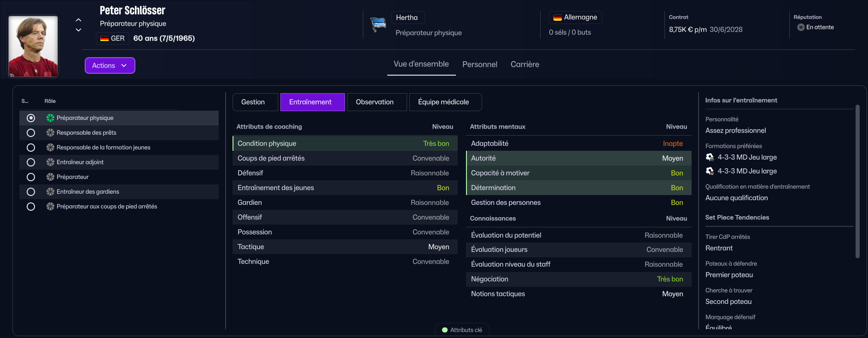
Task: Show the Observation attributes
Action: [377, 102]
